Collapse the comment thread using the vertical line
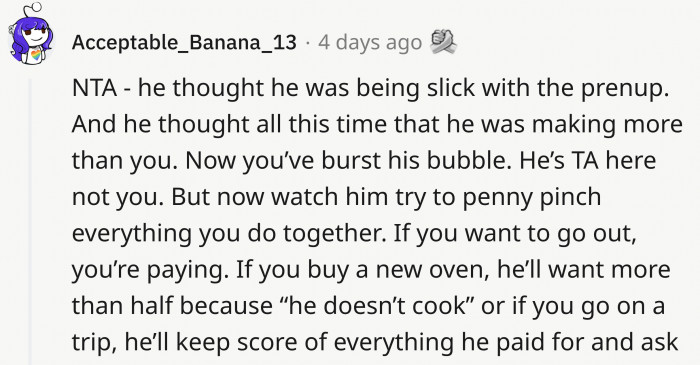 [x=30, y=222]
